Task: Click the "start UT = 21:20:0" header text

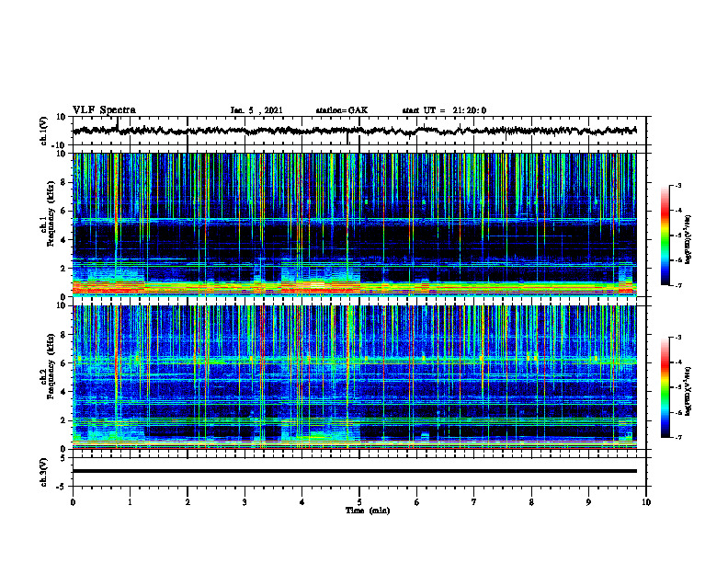Action: tap(444, 110)
